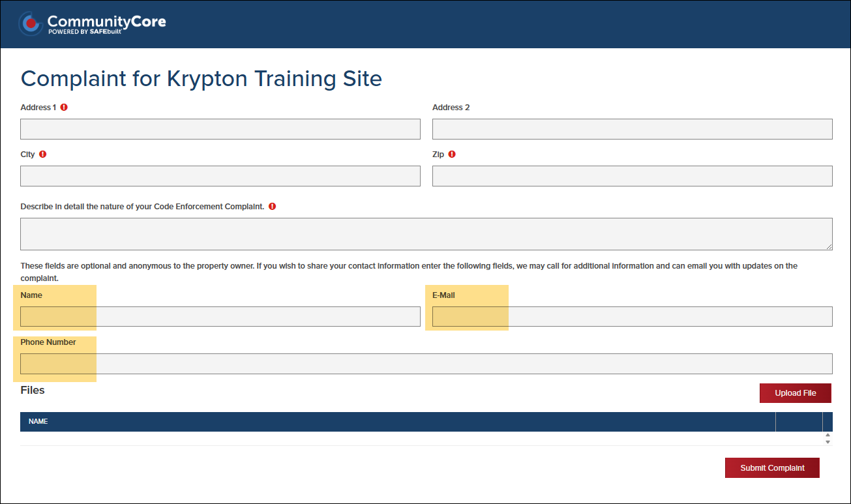The height and width of the screenshot is (504, 851).
Task: Click the Address 2 label
Action: (451, 108)
